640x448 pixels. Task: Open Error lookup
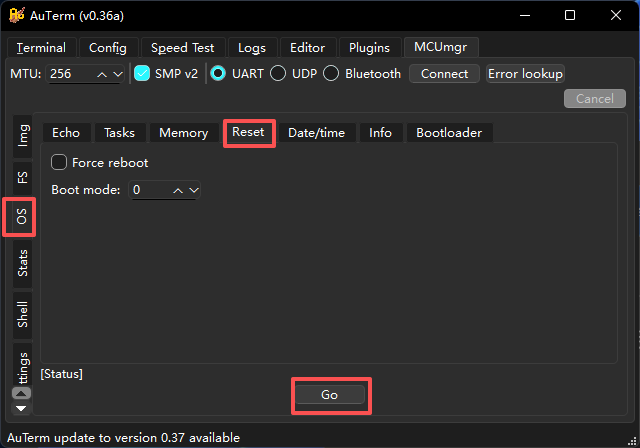coord(525,74)
